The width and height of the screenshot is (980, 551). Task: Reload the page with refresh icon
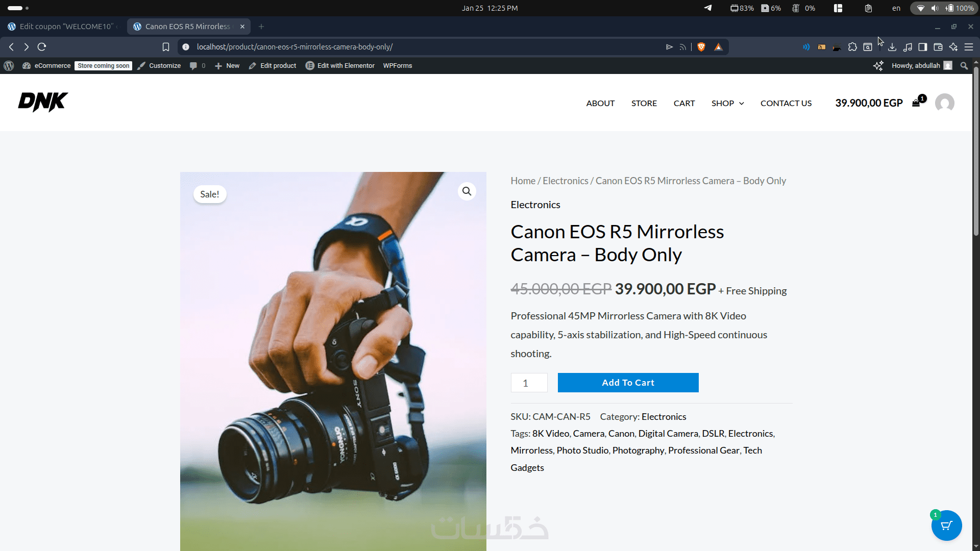point(42,47)
